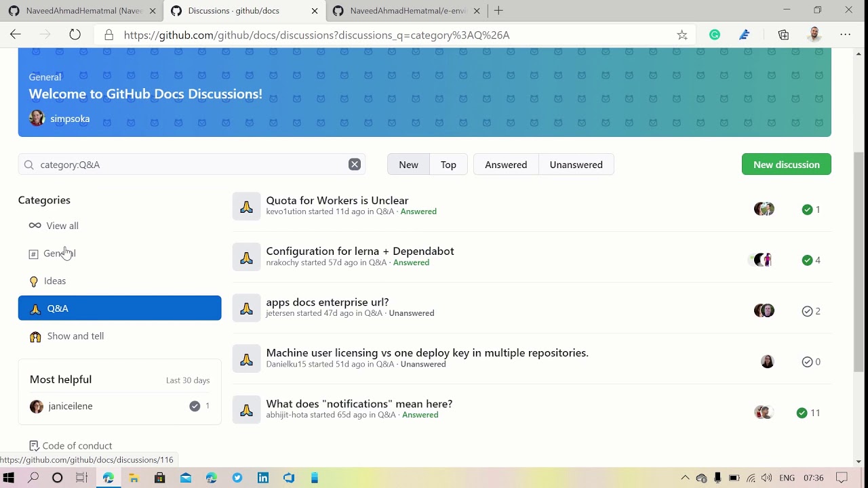This screenshot has height=488, width=868.
Task: Open browser Collections icon
Action: point(783,35)
